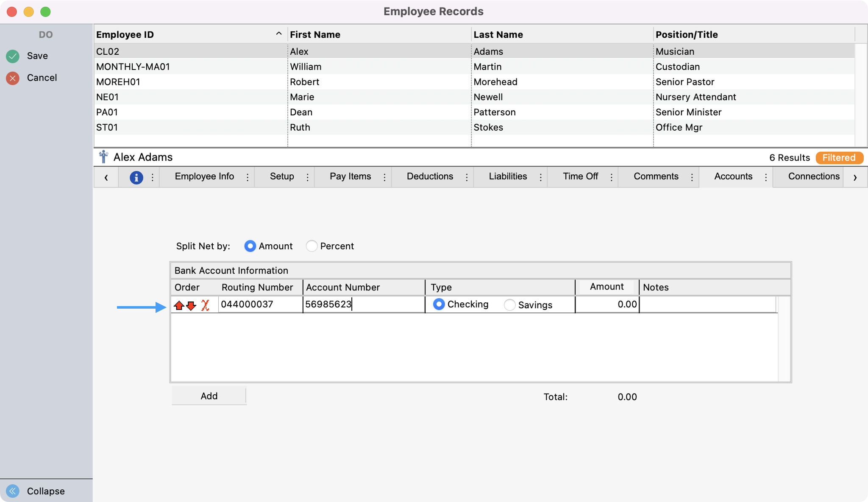This screenshot has height=502, width=868.
Task: Toggle Employee ID column sort arrow
Action: pyautogui.click(x=278, y=34)
